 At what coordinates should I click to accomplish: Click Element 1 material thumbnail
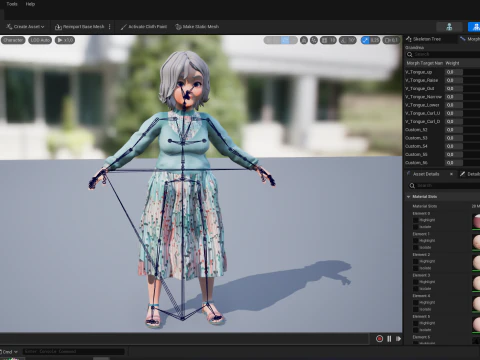476,242
